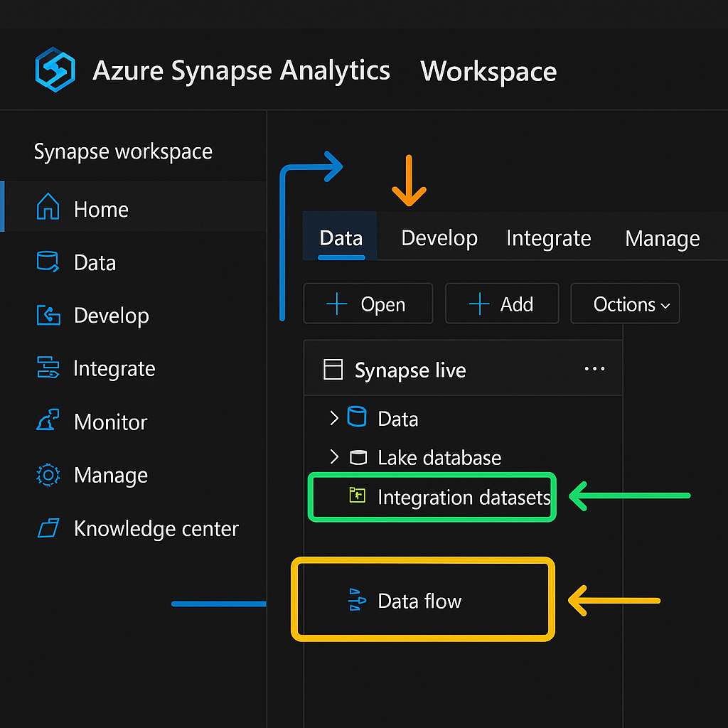Click the Data database icon in sidebar
728x728 pixels.
tap(48, 261)
